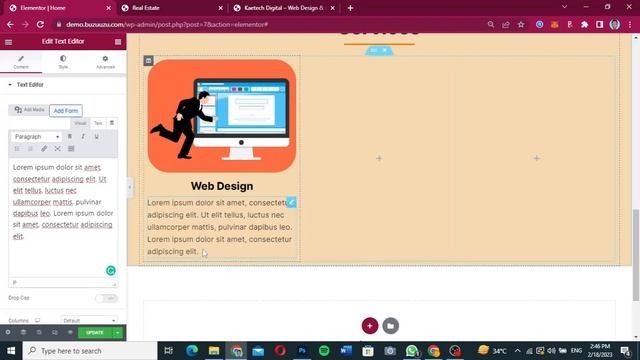Switch editor to Visual mode
The image size is (640, 360).
click(80, 123)
